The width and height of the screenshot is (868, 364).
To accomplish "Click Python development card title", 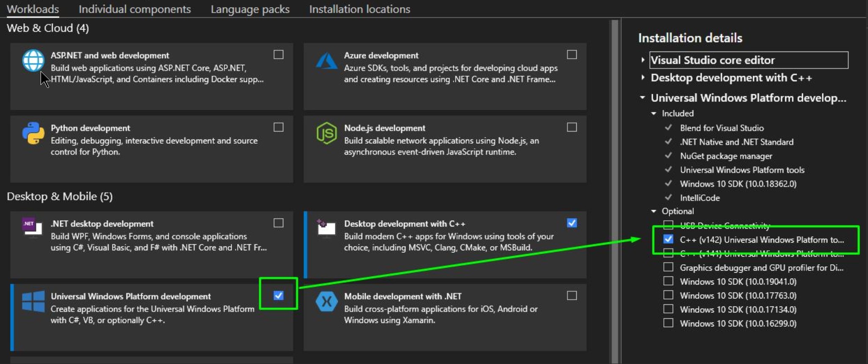I will [90, 128].
